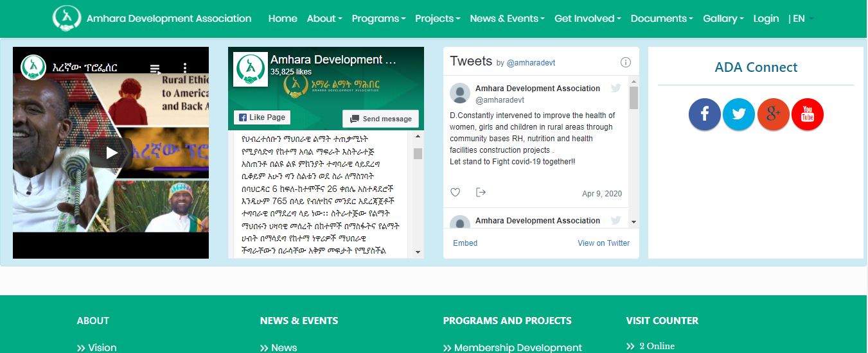
Task: Open News & Events dropdown
Action: tap(507, 19)
